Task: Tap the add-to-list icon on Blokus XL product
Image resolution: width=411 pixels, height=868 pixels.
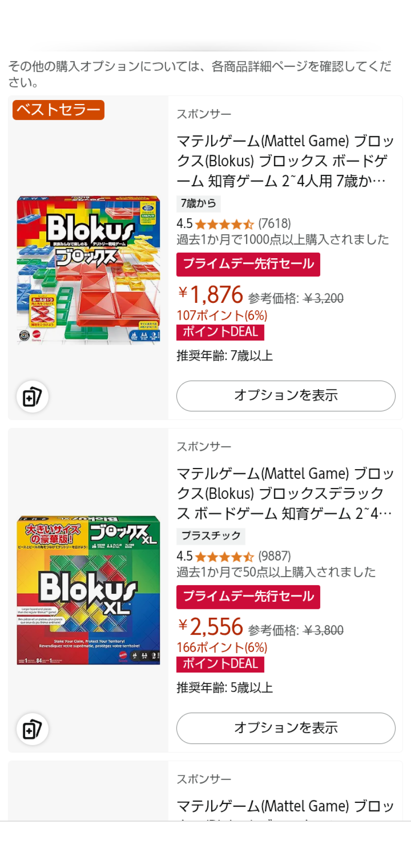Action: pos(32,729)
